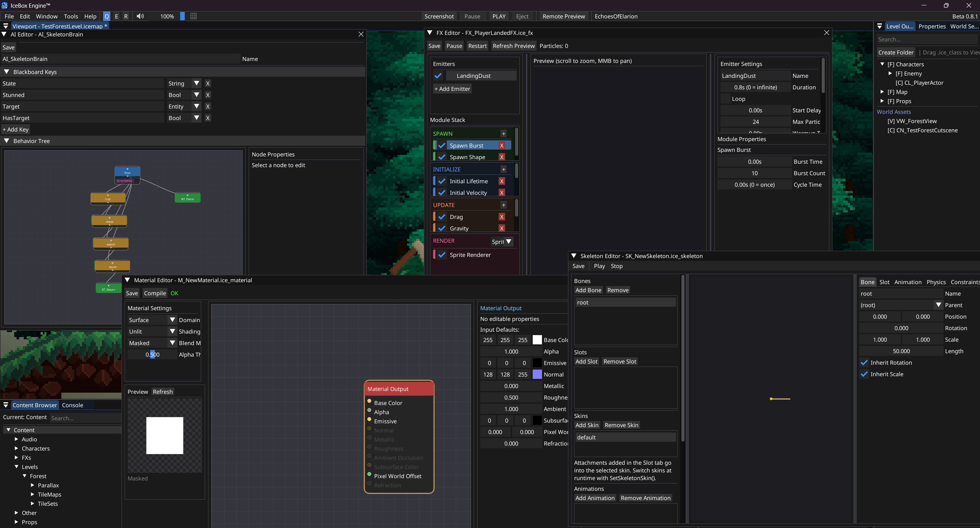980x528 pixels.
Task: Disable the Initial Lifetime module checkbox
Action: (442, 181)
